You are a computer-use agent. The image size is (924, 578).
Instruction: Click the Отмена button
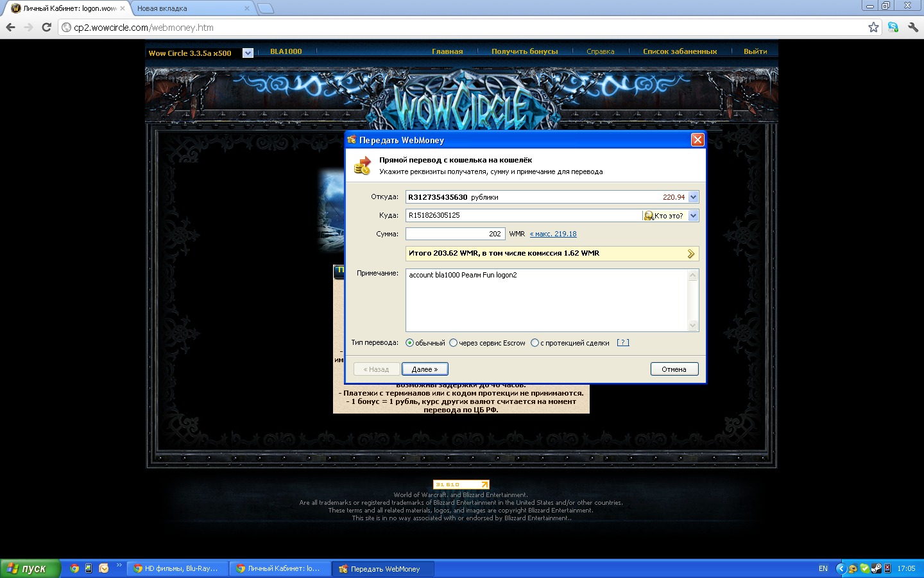(x=674, y=369)
